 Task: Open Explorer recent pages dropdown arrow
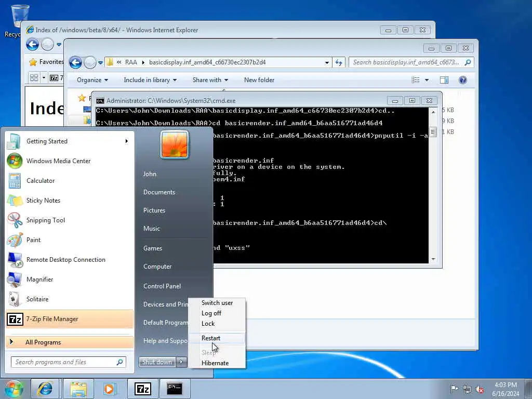100,62
